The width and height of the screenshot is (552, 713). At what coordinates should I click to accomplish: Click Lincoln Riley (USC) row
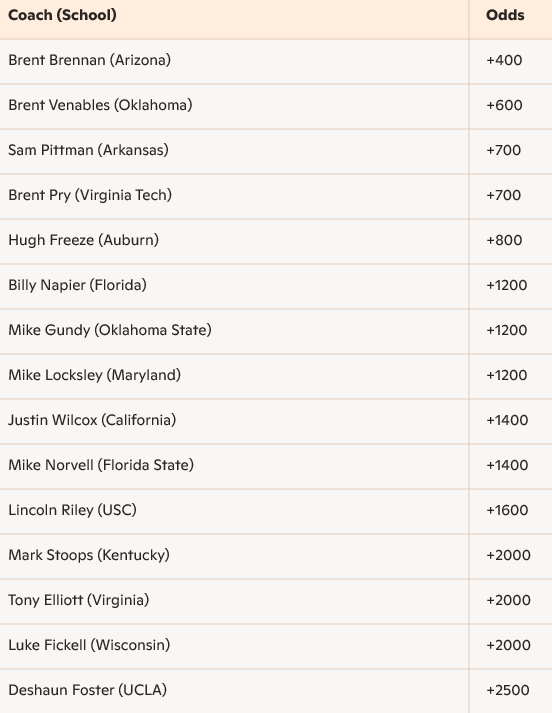tap(276, 511)
